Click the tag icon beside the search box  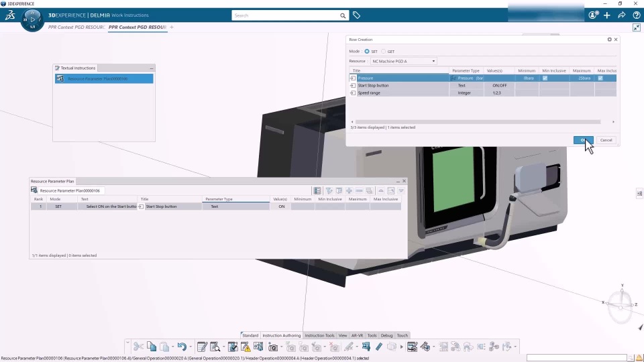click(356, 15)
